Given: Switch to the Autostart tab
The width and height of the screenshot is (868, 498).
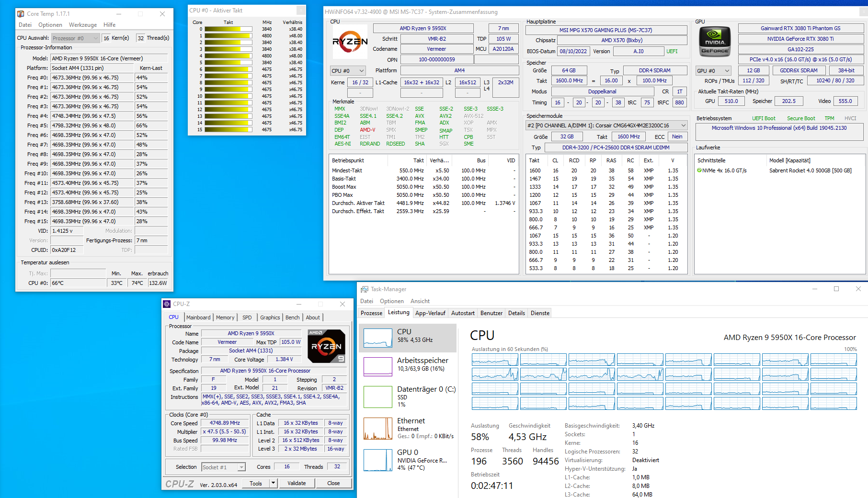Looking at the screenshot, I should pos(463,313).
